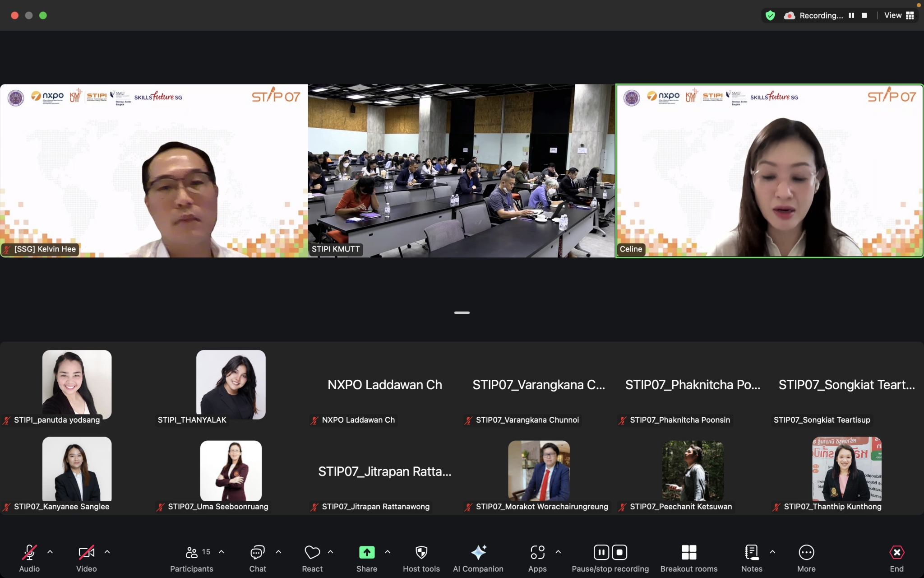924x578 pixels.
Task: Click the gallery divider handle bar
Action: [462, 312]
